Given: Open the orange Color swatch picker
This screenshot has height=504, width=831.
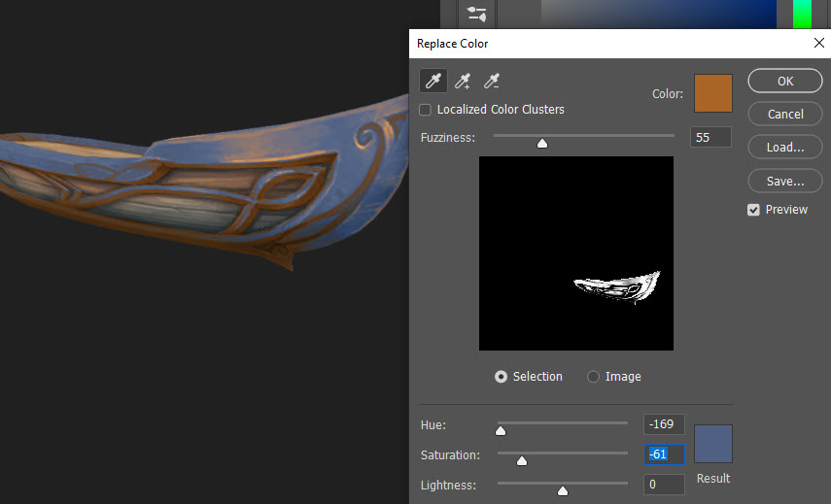Looking at the screenshot, I should (713, 93).
